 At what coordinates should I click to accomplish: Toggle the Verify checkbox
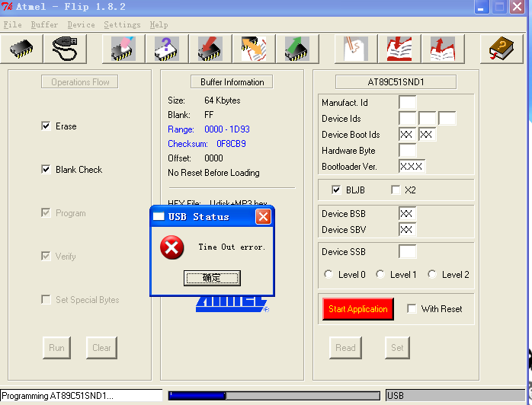pyautogui.click(x=46, y=256)
